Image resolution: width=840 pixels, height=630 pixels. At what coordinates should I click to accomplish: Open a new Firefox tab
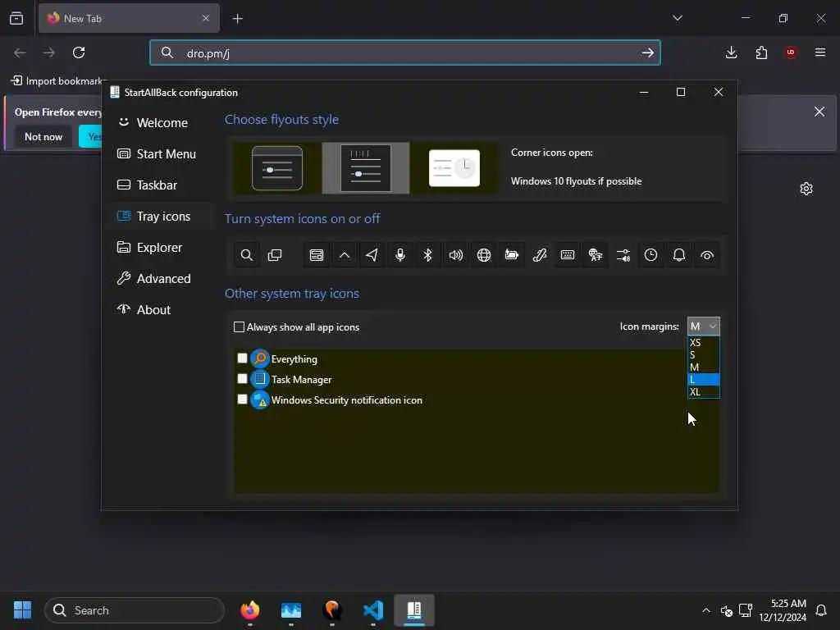(x=237, y=19)
